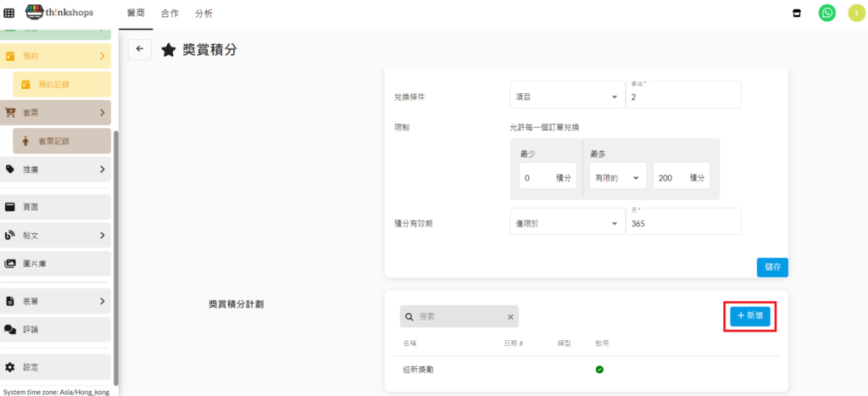Open the storefront icon in header
This screenshot has height=396, width=868.
tap(796, 14)
